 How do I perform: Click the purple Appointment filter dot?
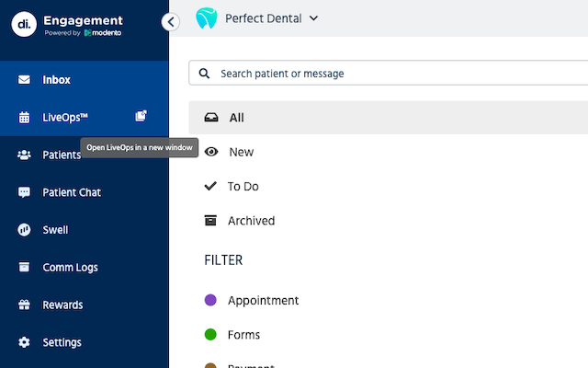click(210, 300)
